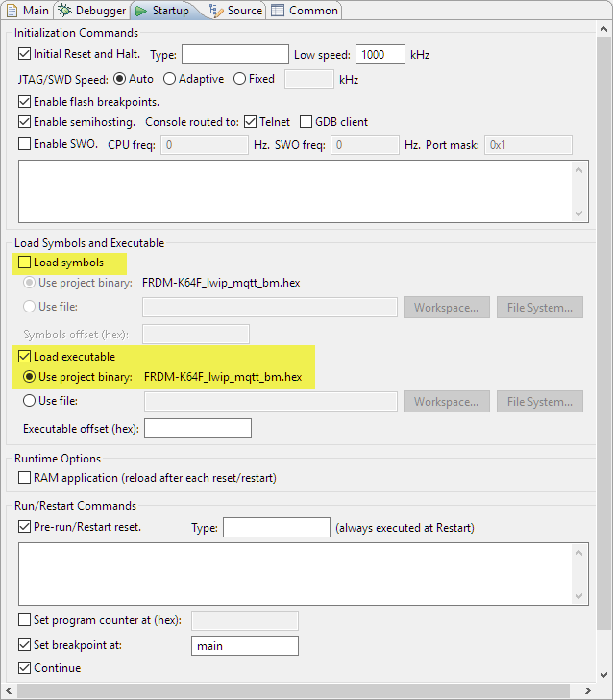Screen dimensions: 613x700
Task: Check the Load symbols option
Action: [x=25, y=262]
